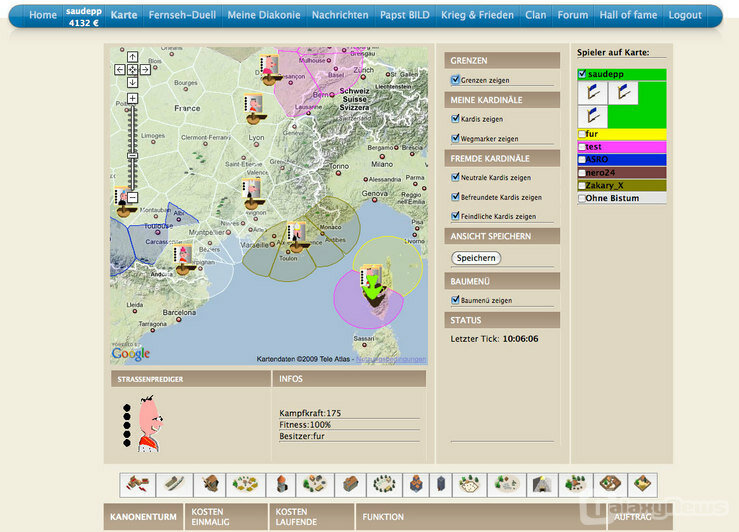Click the saudepp 4132 € account entry
The height and width of the screenshot is (532, 739).
[83, 16]
